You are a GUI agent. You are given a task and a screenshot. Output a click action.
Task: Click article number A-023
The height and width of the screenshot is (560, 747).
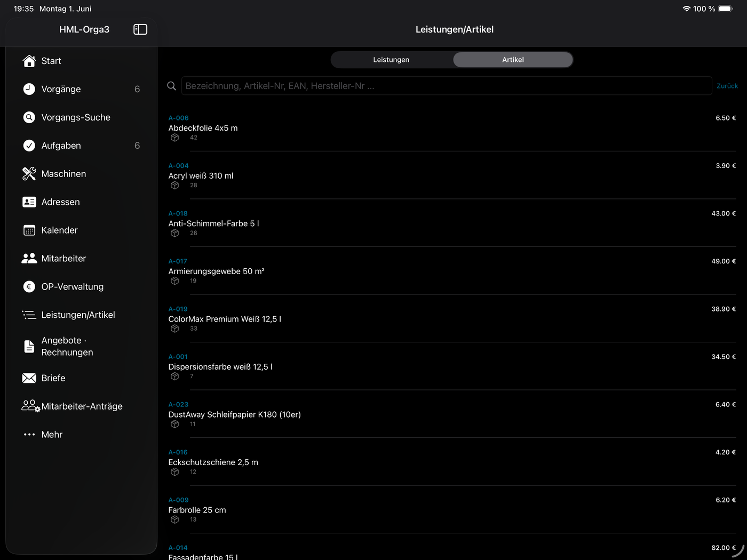click(178, 404)
